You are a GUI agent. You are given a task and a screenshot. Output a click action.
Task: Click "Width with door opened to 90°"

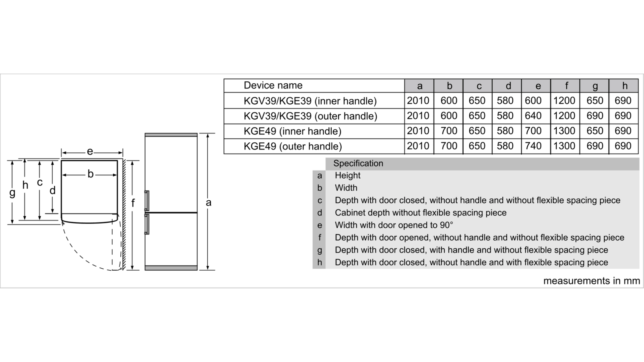(x=394, y=225)
